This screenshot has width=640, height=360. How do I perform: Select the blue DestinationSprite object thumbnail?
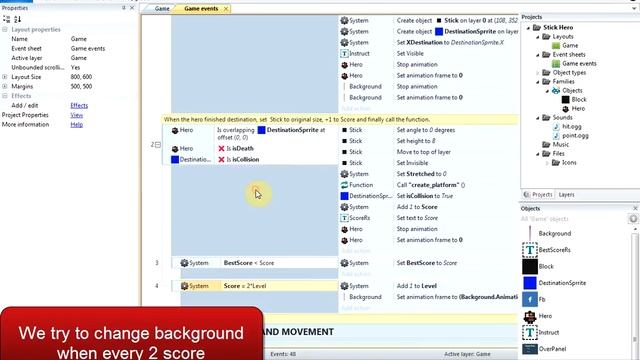pyautogui.click(x=530, y=282)
